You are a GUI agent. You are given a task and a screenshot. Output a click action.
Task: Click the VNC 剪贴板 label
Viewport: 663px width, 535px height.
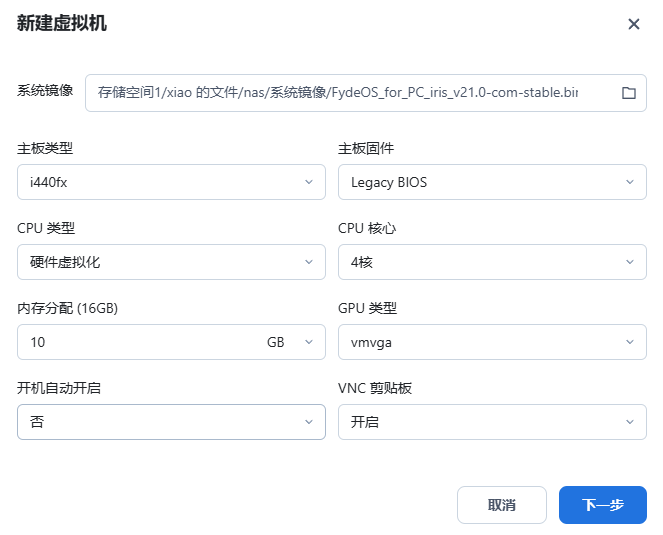point(375,388)
